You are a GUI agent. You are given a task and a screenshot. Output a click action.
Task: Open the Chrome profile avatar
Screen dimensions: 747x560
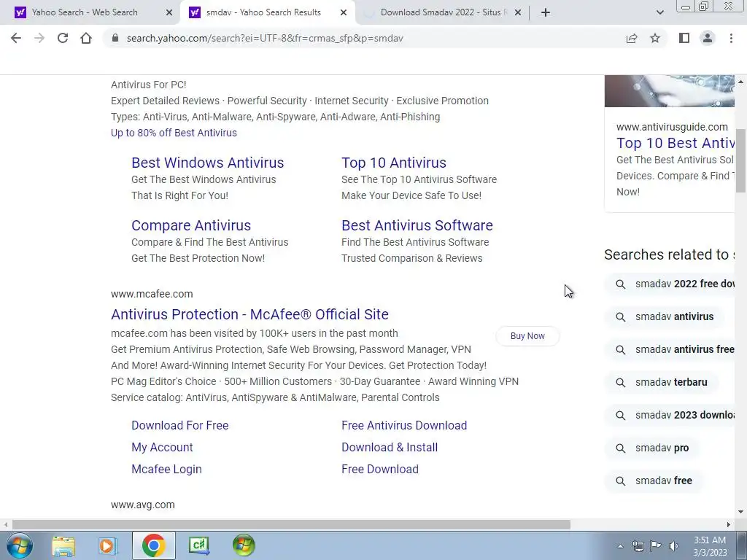(x=708, y=38)
